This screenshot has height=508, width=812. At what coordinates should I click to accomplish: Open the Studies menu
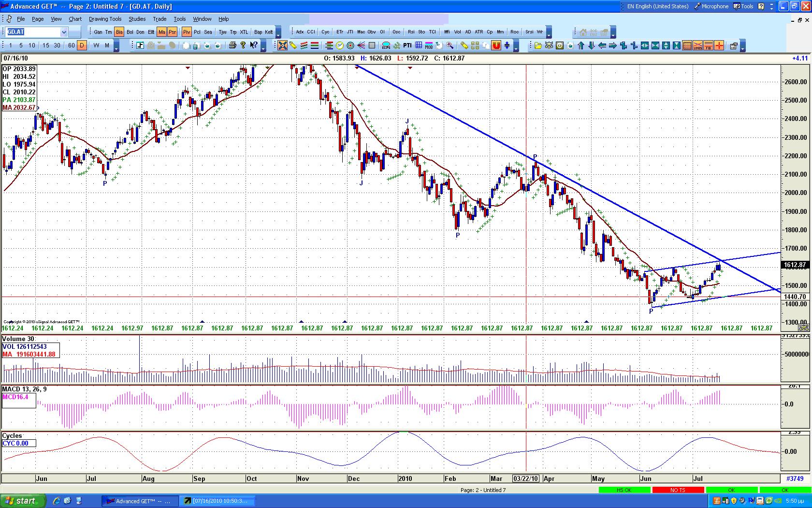coord(137,19)
